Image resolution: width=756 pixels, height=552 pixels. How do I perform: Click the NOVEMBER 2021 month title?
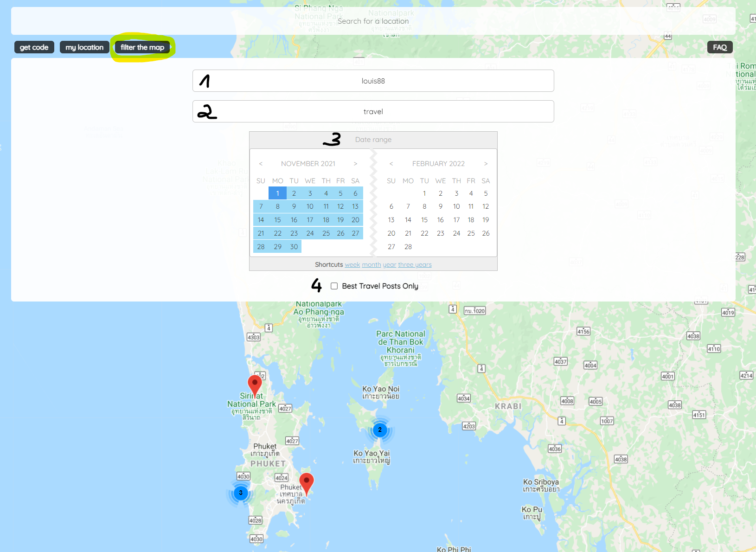(x=308, y=164)
